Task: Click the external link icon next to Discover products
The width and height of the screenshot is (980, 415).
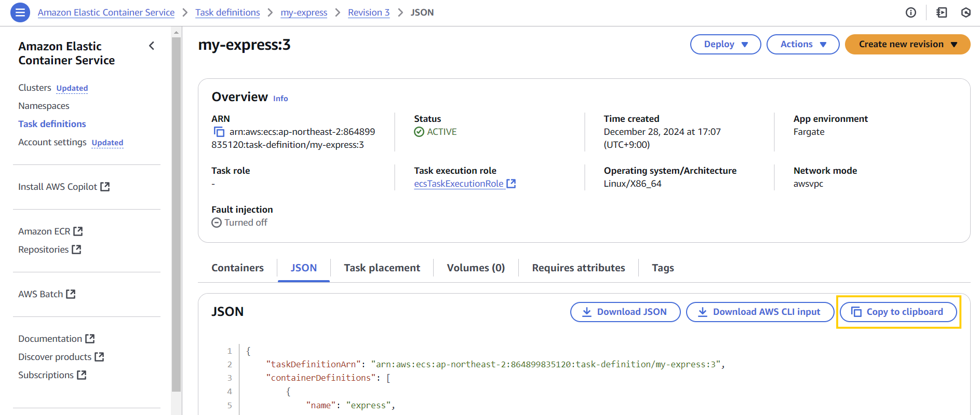Action: (x=99, y=357)
